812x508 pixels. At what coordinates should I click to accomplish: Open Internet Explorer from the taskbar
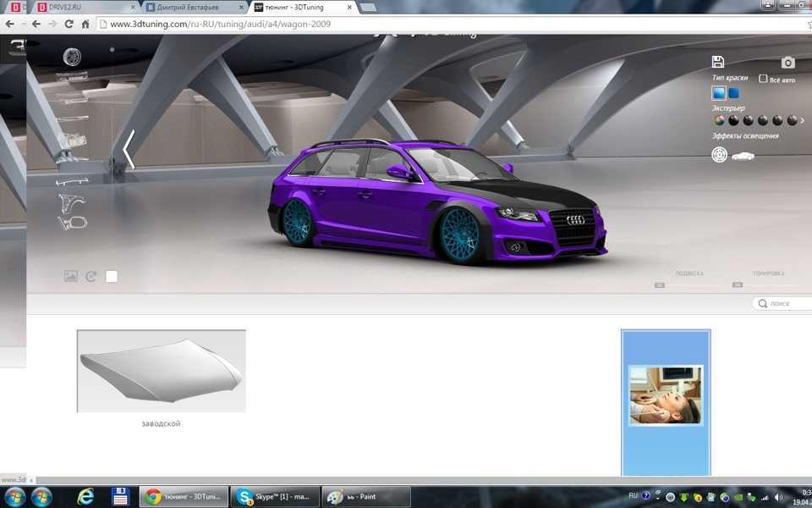tap(85, 497)
